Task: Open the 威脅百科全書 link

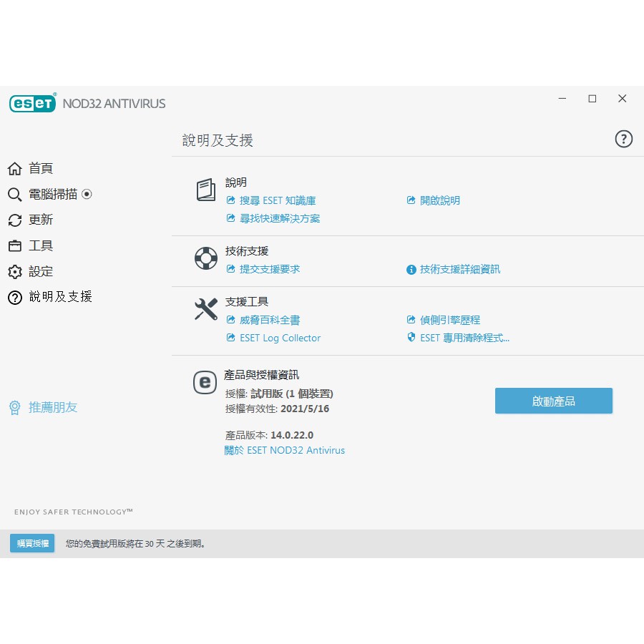Action: point(270,320)
